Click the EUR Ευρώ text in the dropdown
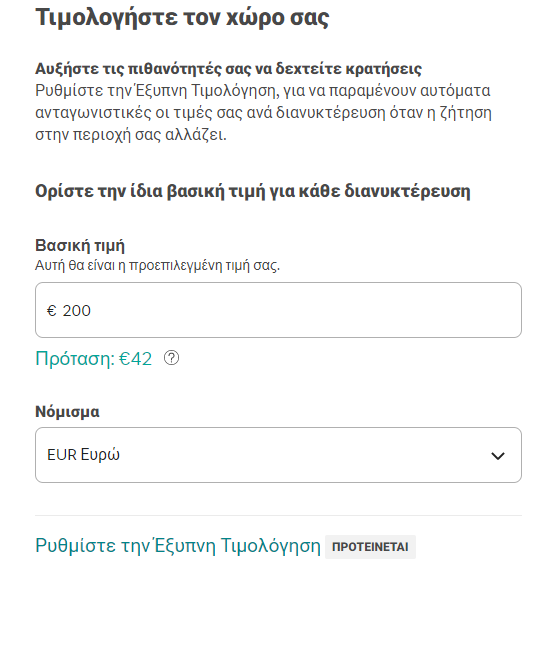The image size is (533, 653). pyautogui.click(x=83, y=455)
